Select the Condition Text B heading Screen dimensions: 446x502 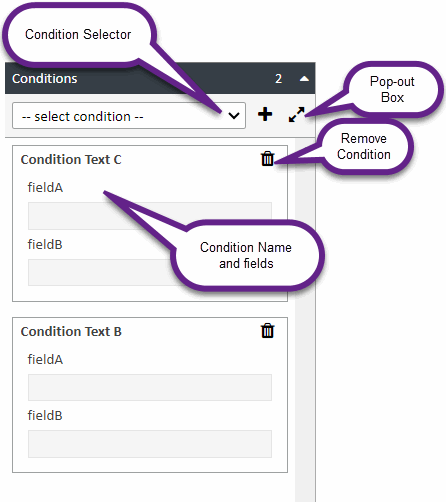click(x=71, y=331)
